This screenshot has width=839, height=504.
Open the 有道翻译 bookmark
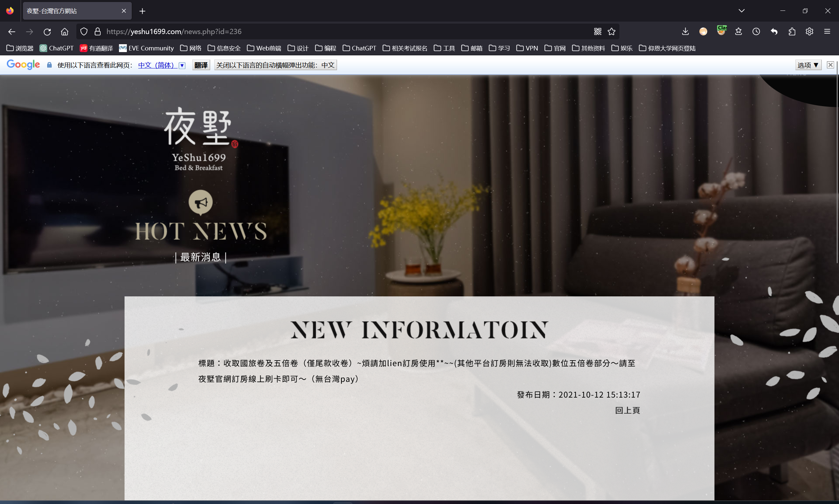96,48
